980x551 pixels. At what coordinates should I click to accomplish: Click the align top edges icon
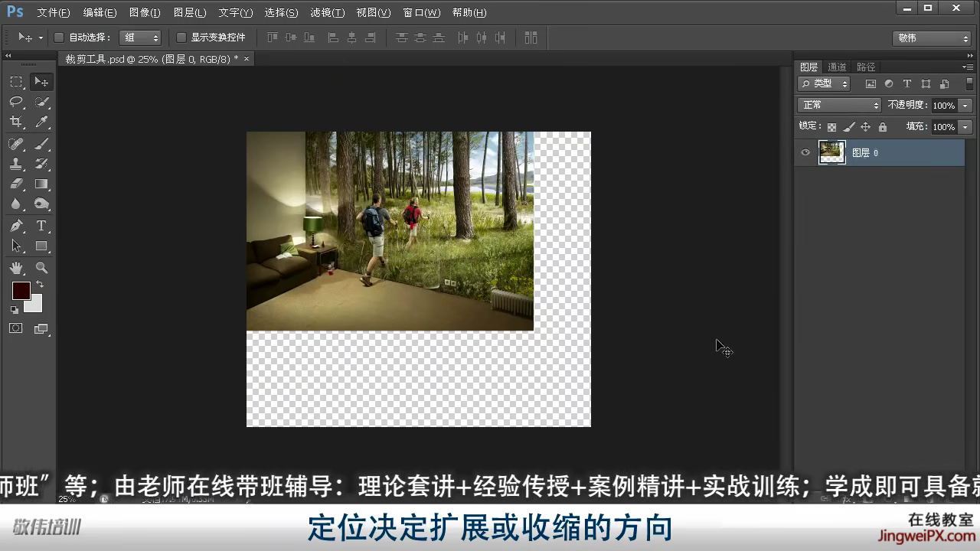(273, 37)
